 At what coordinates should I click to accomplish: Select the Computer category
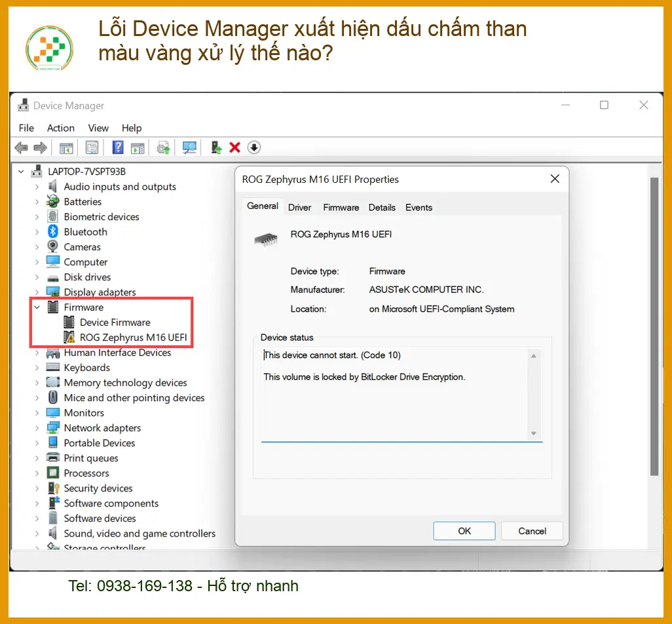pyautogui.click(x=85, y=262)
